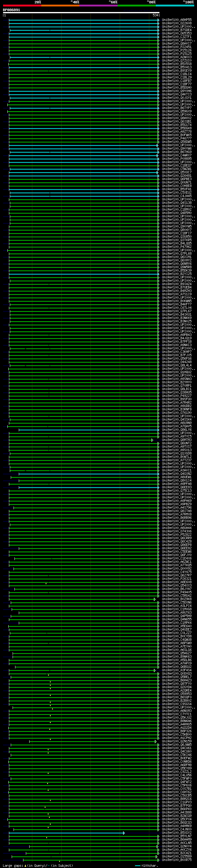Select the UniRef100_Q6EE82 label
This screenshot has width=197, height=868.
coord(177,548)
